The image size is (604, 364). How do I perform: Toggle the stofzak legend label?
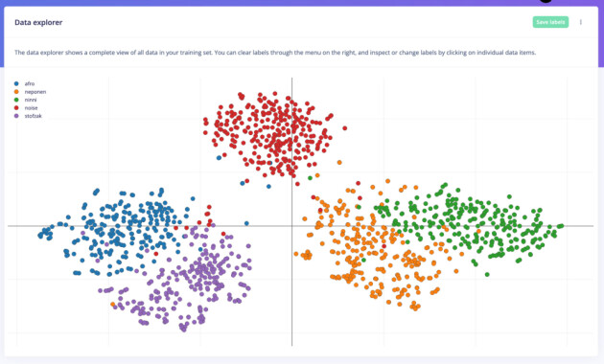pos(34,116)
